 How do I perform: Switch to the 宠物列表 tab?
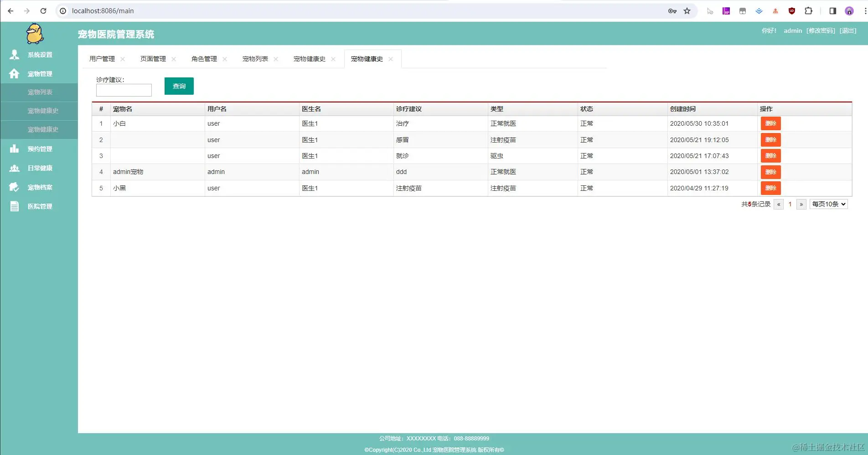[255, 59]
